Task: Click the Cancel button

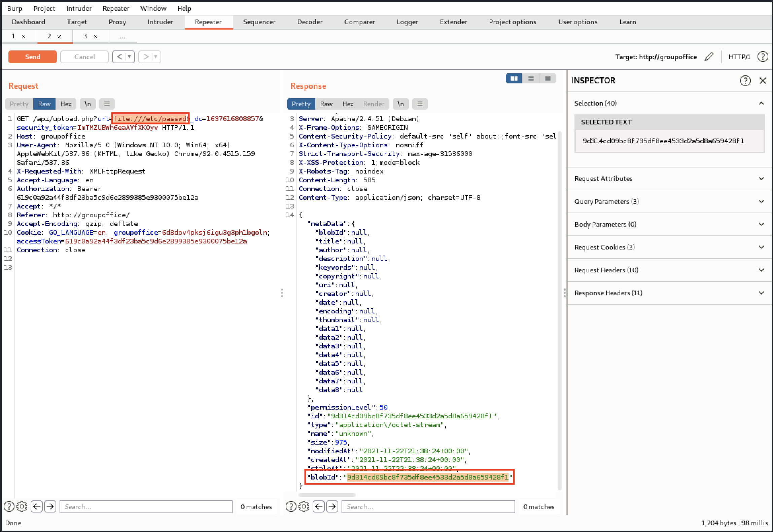Action: click(x=84, y=57)
